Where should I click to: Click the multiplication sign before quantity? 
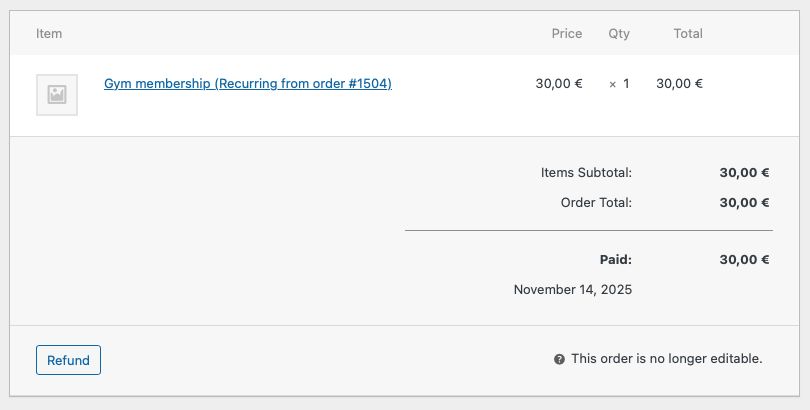click(x=613, y=85)
